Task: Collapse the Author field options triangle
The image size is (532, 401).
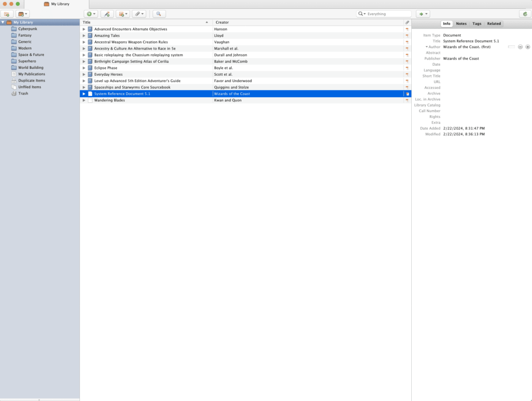Action: 426,46
